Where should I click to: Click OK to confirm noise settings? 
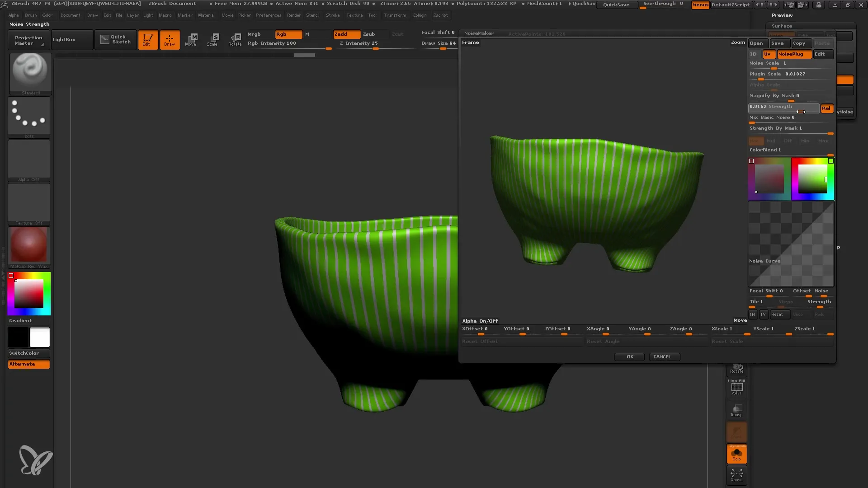(x=630, y=357)
